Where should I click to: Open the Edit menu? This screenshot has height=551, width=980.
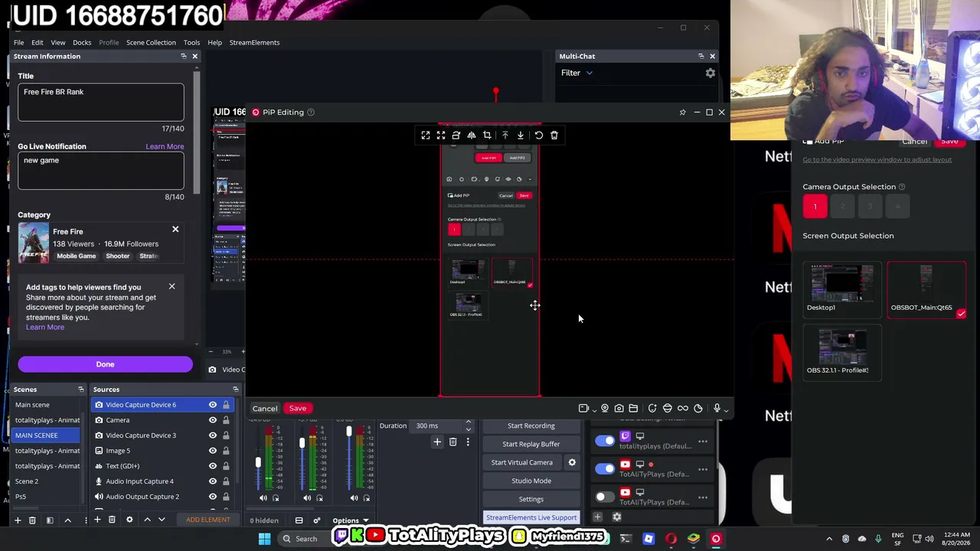(37, 43)
